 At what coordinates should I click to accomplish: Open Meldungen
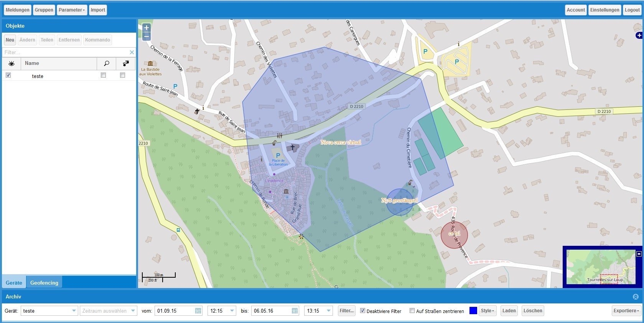(18, 10)
